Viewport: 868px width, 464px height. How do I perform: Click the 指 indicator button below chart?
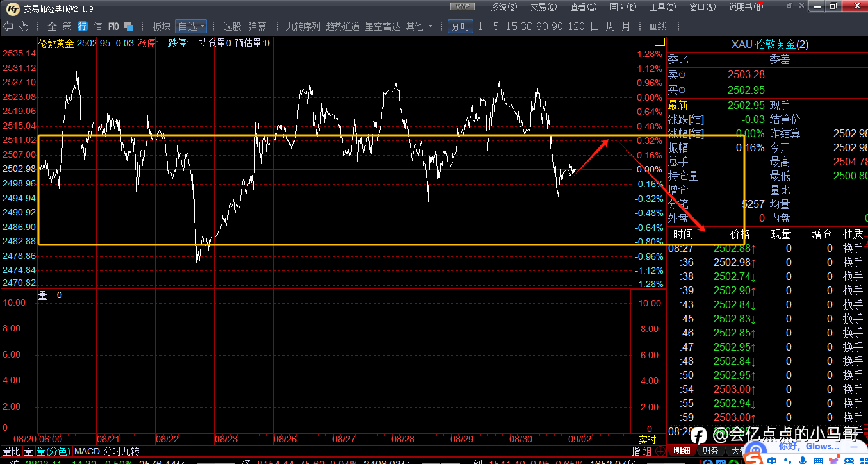point(637,451)
